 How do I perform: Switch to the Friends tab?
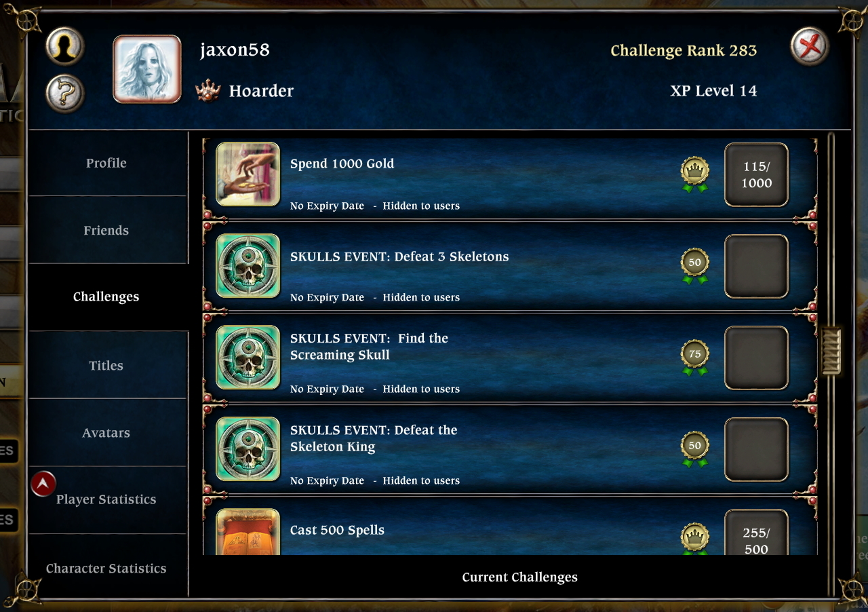point(106,230)
